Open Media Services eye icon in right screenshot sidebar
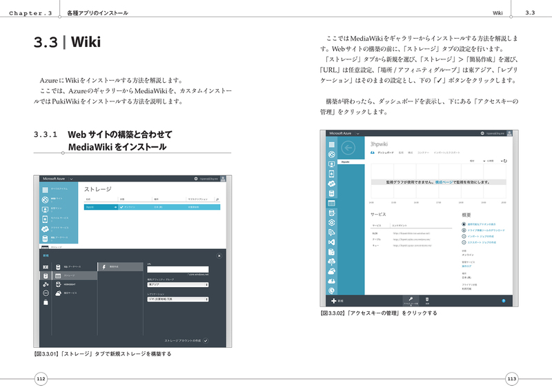552x392 pixels. point(331,223)
